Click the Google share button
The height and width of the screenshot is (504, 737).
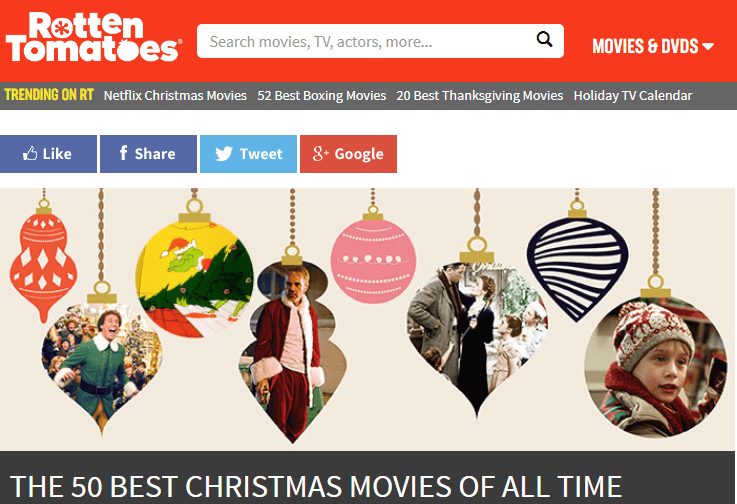(x=348, y=154)
